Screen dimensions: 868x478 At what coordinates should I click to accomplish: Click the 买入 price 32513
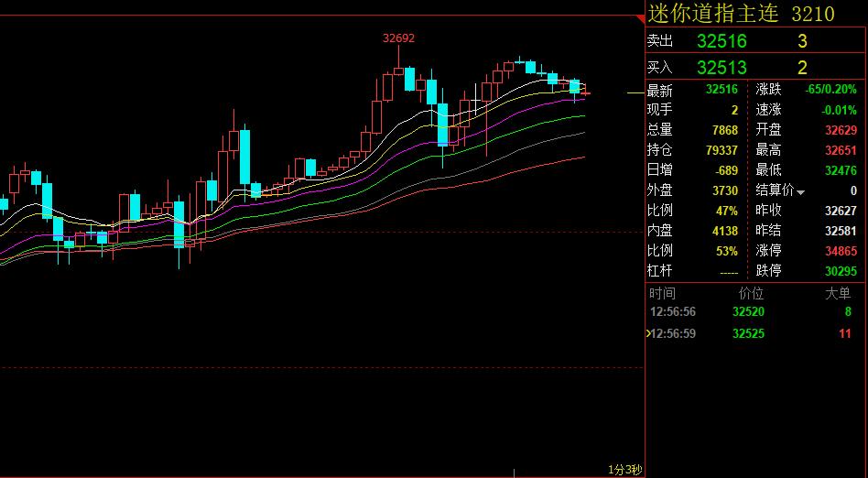tap(722, 68)
